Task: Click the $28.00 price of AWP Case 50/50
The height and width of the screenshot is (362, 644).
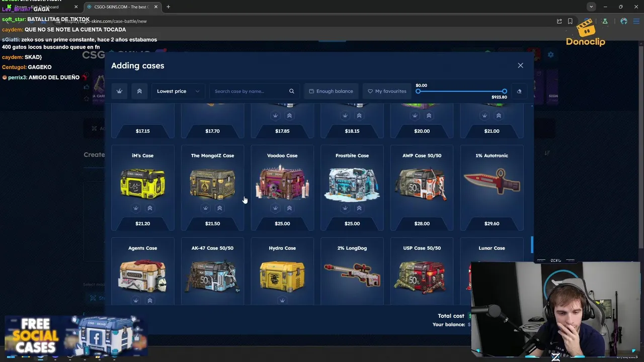Action: (422, 223)
